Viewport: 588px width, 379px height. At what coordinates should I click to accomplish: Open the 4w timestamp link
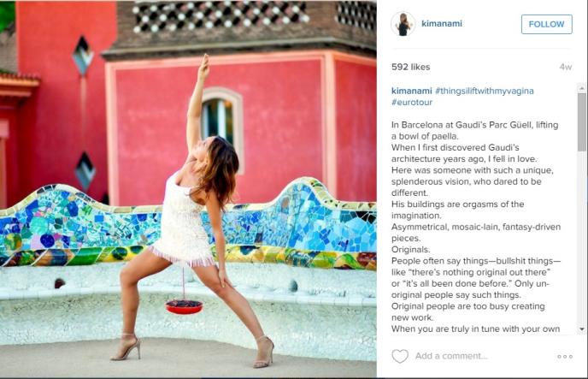pos(566,67)
